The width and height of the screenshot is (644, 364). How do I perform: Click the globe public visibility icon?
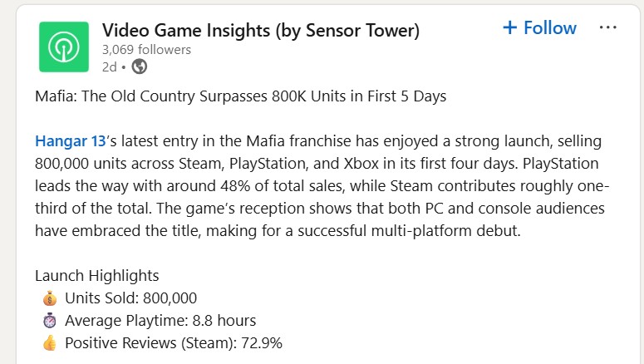click(140, 66)
